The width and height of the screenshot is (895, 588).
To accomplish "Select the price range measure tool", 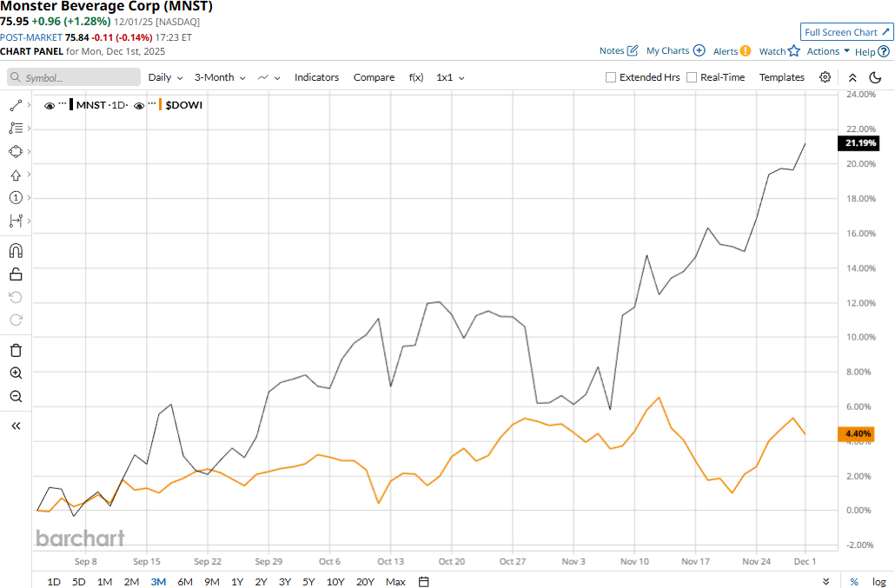I will tap(16, 221).
